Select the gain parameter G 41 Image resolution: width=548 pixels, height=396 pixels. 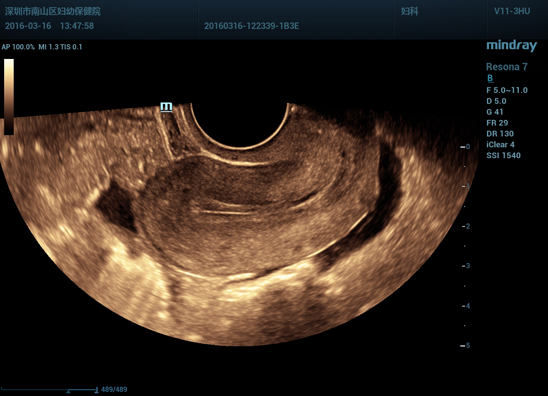click(495, 112)
